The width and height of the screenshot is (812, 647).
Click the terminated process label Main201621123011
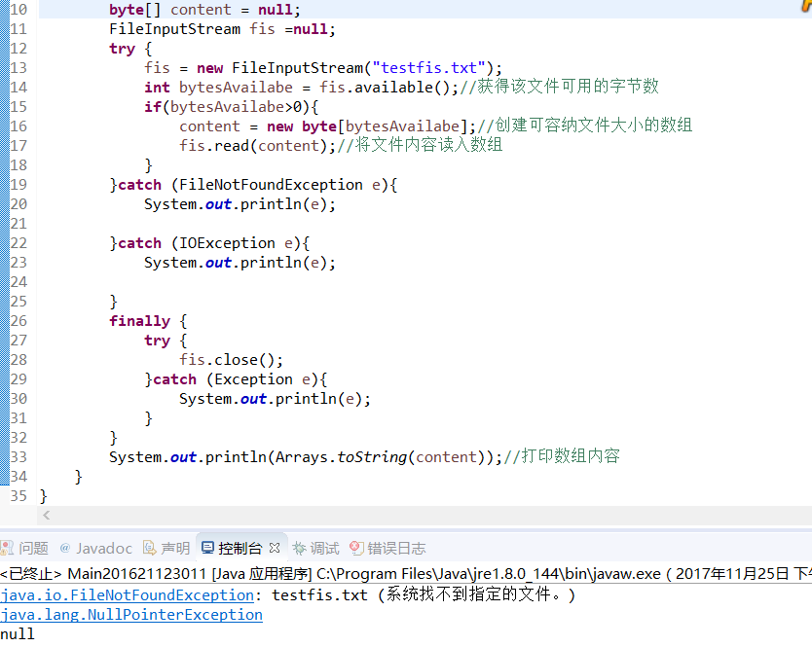[x=136, y=574]
